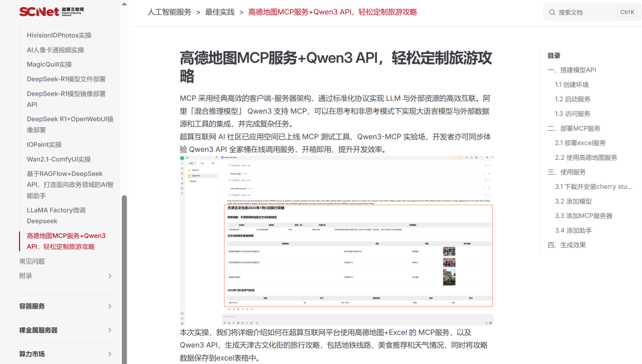Image resolution: width=642 pixels, height=364 pixels.
Task: Open IOPaint实操 page
Action: tap(44, 144)
